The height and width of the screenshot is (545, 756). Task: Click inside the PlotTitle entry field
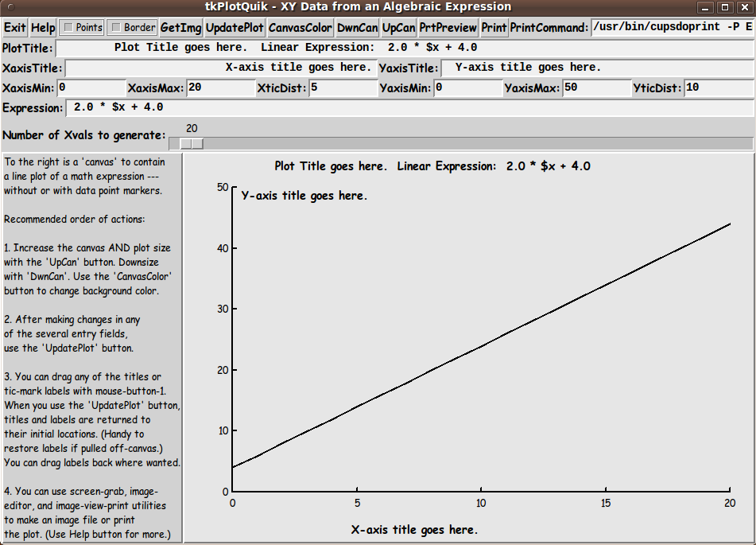[x=405, y=48]
